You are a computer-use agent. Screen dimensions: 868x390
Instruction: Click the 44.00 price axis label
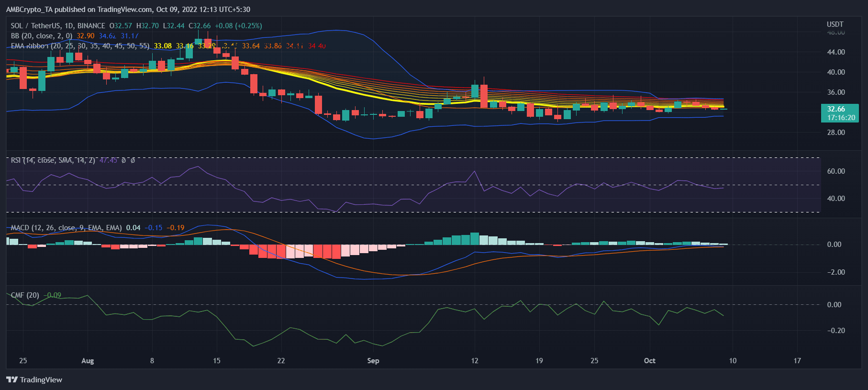click(x=835, y=52)
